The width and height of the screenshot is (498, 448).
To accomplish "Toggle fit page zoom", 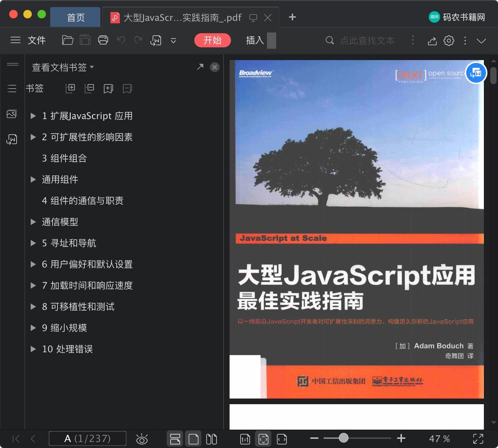I will point(263,439).
